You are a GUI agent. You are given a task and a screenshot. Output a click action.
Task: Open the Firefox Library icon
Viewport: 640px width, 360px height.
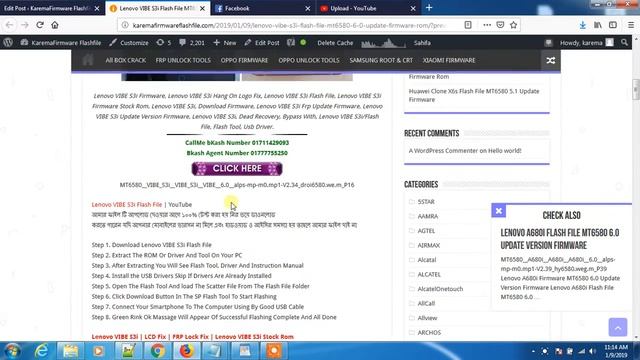pos(598,25)
